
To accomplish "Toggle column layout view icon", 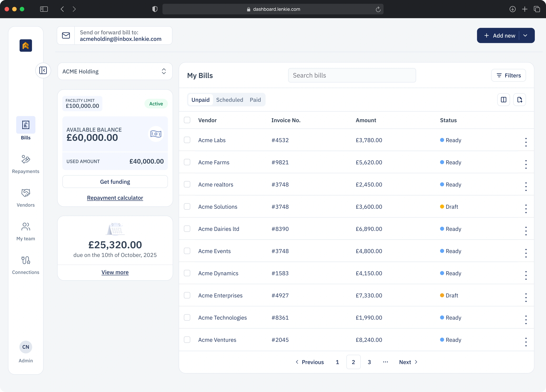I will (x=503, y=100).
